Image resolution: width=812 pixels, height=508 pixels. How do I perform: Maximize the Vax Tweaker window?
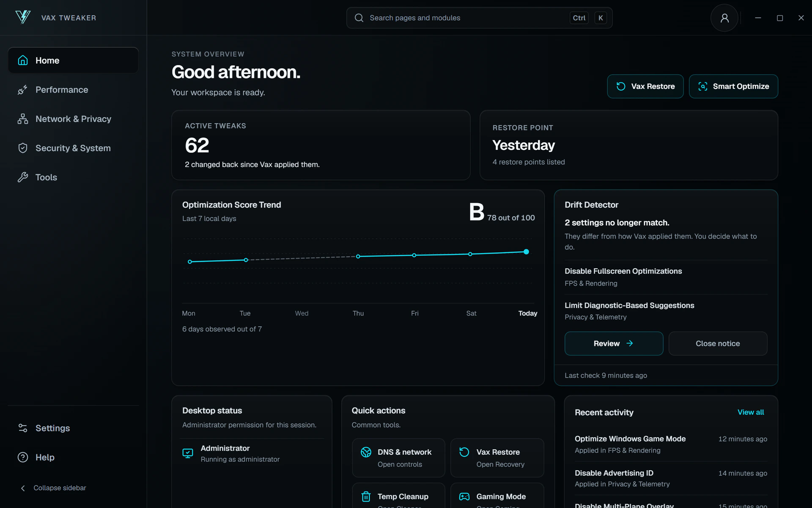click(x=780, y=18)
